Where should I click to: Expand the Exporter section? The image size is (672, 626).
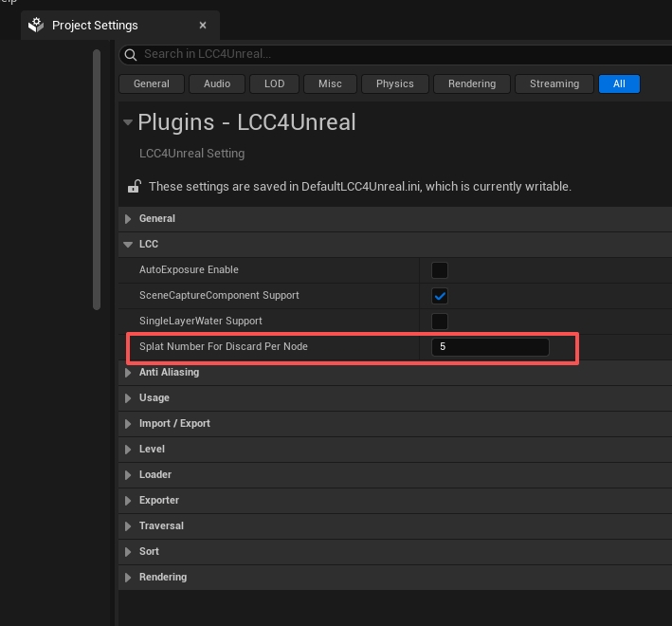tap(128, 501)
